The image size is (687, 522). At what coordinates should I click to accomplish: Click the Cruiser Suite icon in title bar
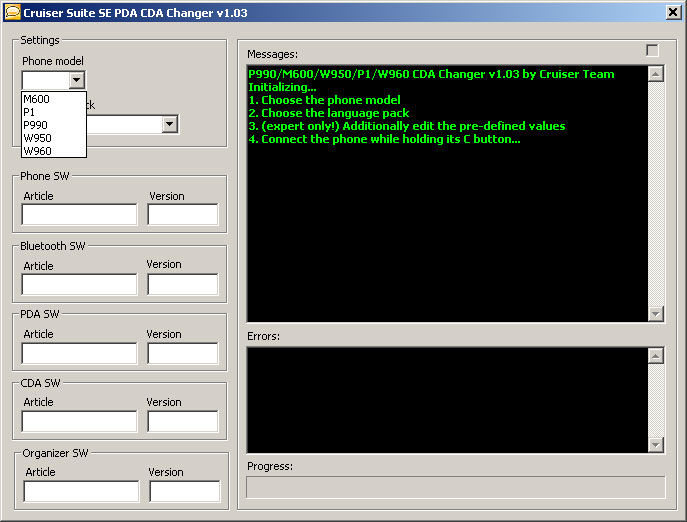pyautogui.click(x=13, y=12)
